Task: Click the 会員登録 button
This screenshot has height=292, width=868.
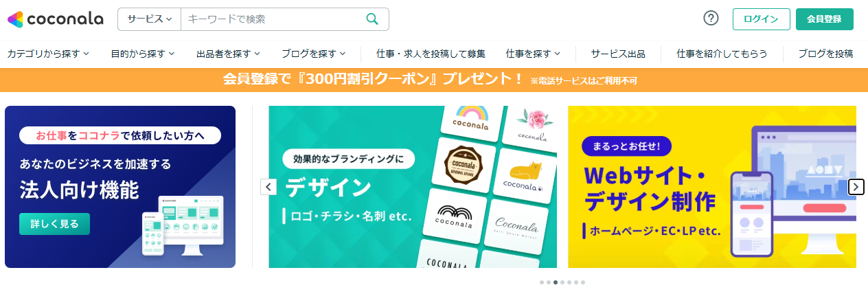Action: pos(825,19)
